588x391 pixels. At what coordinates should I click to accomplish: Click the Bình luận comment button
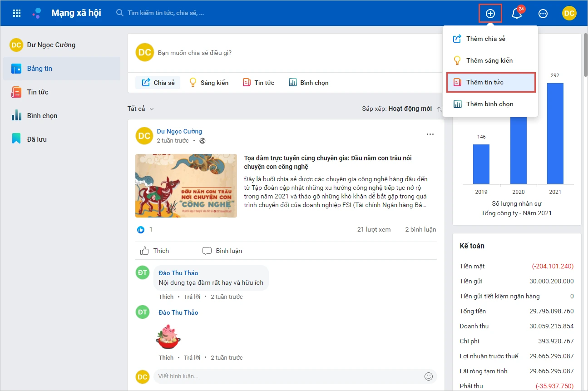(x=222, y=251)
